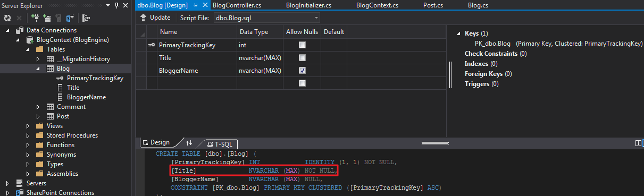Image resolution: width=644 pixels, height=196 pixels.
Task: Click the Blog table icon in tree
Action: [x=51, y=69]
